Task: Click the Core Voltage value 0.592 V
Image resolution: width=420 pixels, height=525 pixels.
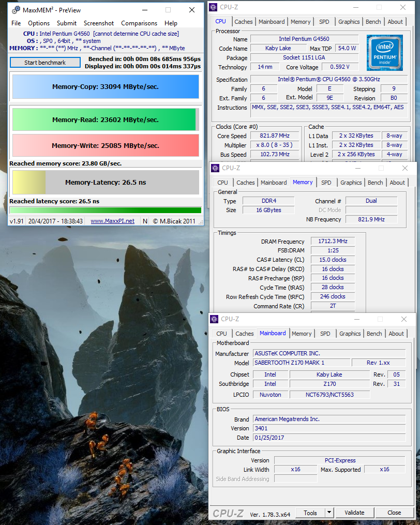Action: (340, 67)
